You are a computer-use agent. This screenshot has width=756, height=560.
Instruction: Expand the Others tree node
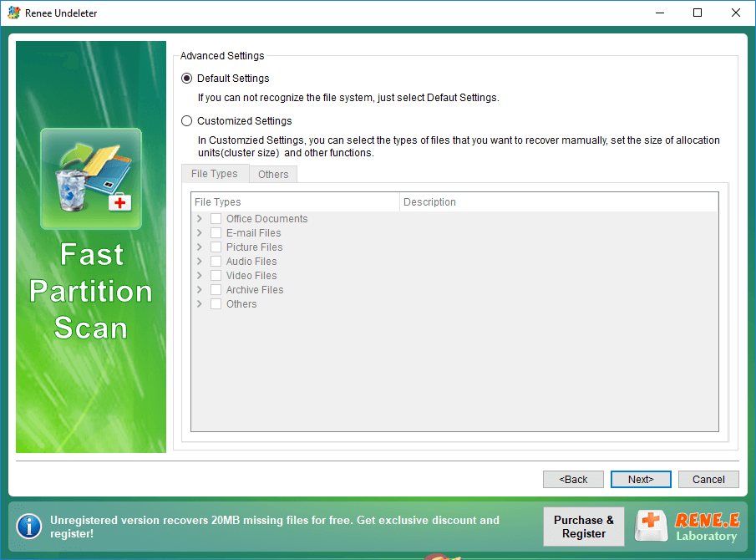[200, 304]
